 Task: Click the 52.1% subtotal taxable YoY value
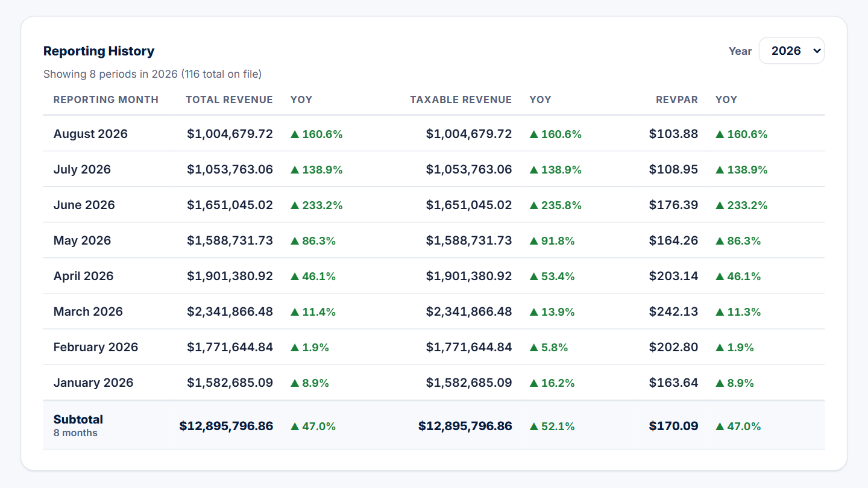pos(552,426)
